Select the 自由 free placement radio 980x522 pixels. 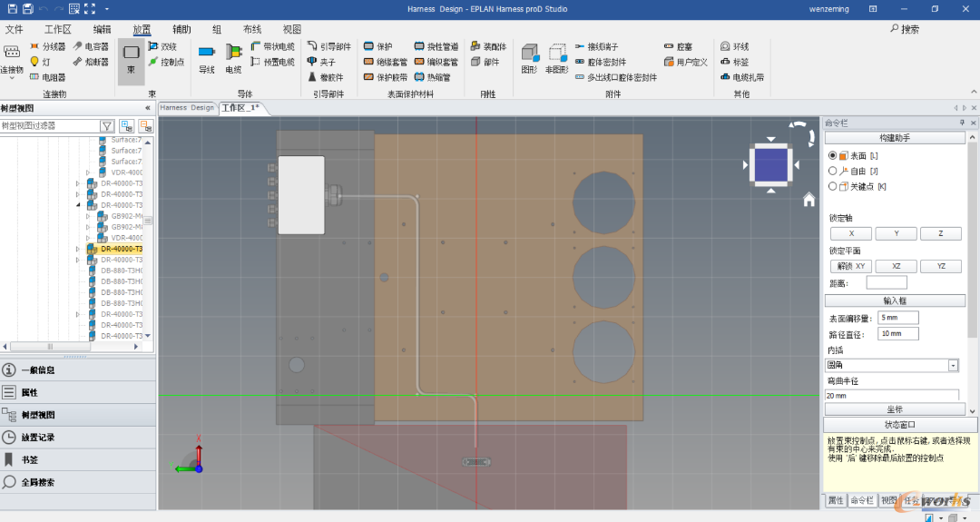(x=832, y=171)
